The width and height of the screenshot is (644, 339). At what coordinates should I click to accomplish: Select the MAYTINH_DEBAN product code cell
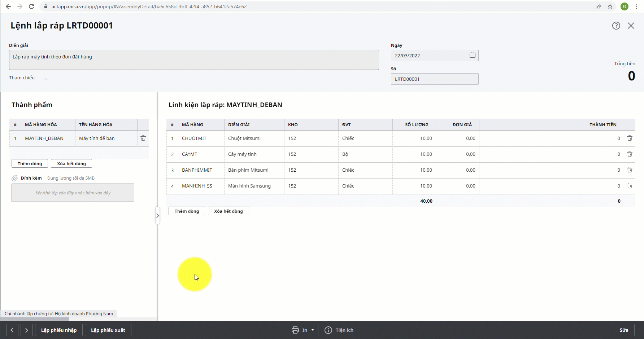tap(48, 138)
